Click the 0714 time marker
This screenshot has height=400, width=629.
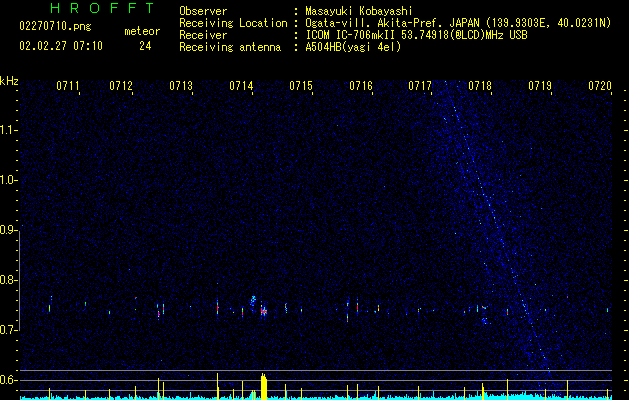(x=241, y=85)
